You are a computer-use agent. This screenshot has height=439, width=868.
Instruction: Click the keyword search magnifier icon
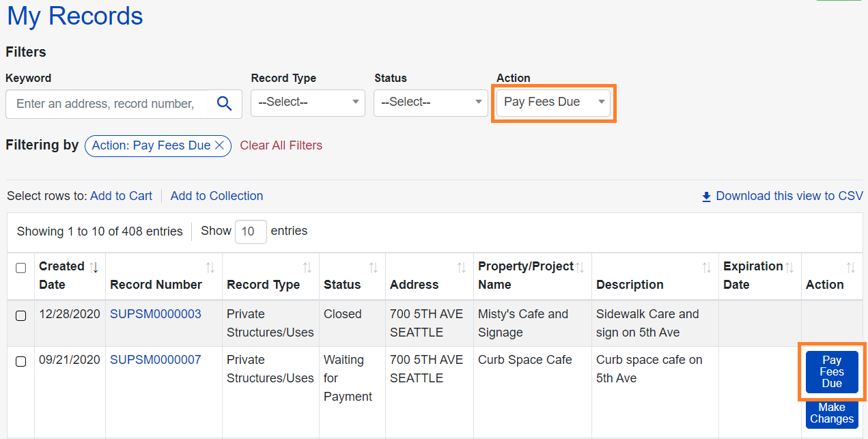pyautogui.click(x=225, y=104)
